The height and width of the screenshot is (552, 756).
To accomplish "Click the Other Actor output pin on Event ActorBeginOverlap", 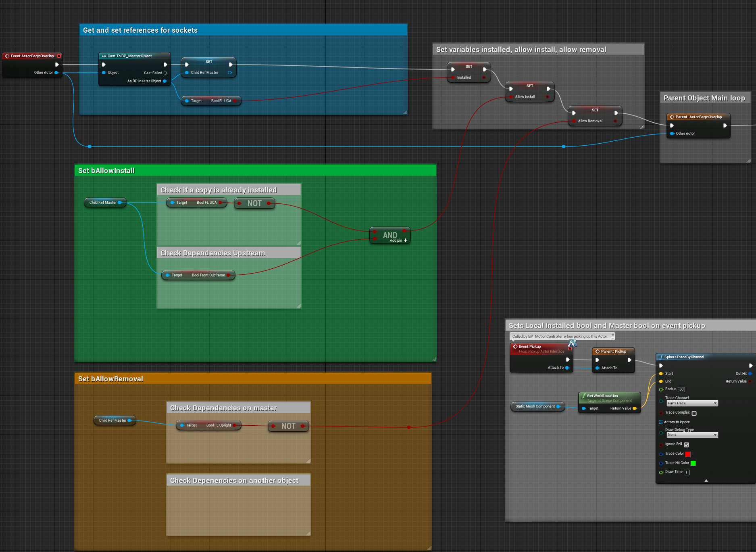I will [56, 73].
